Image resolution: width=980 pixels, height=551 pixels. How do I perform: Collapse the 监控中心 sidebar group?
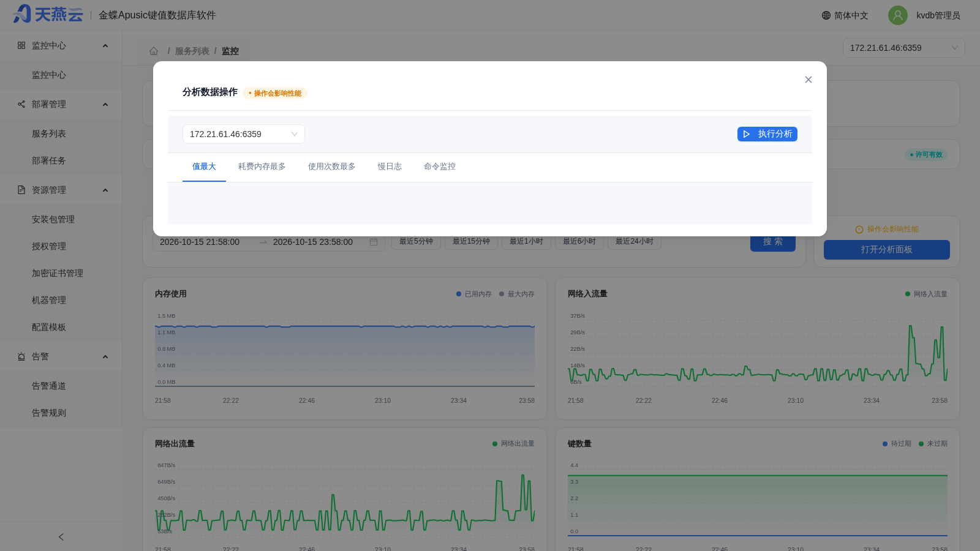point(105,46)
